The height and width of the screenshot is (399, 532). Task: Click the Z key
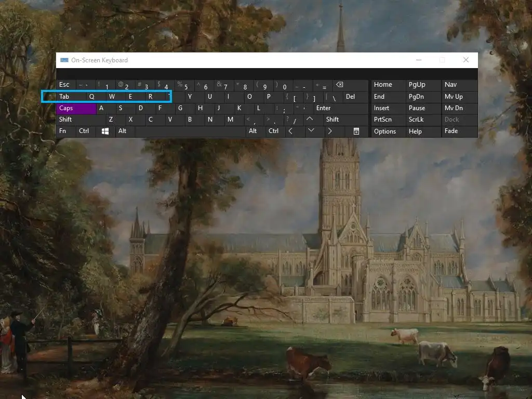tap(116, 119)
